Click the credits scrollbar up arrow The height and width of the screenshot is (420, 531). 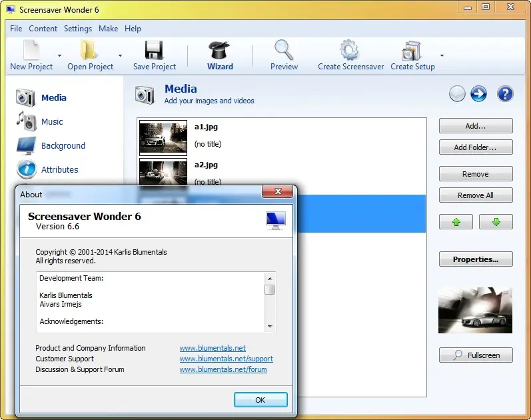270,279
